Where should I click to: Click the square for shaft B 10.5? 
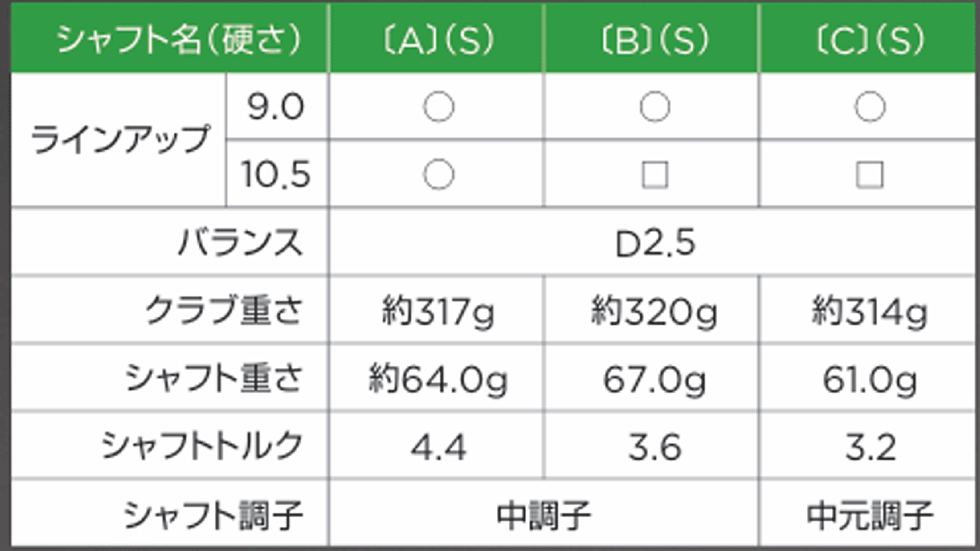point(654,174)
